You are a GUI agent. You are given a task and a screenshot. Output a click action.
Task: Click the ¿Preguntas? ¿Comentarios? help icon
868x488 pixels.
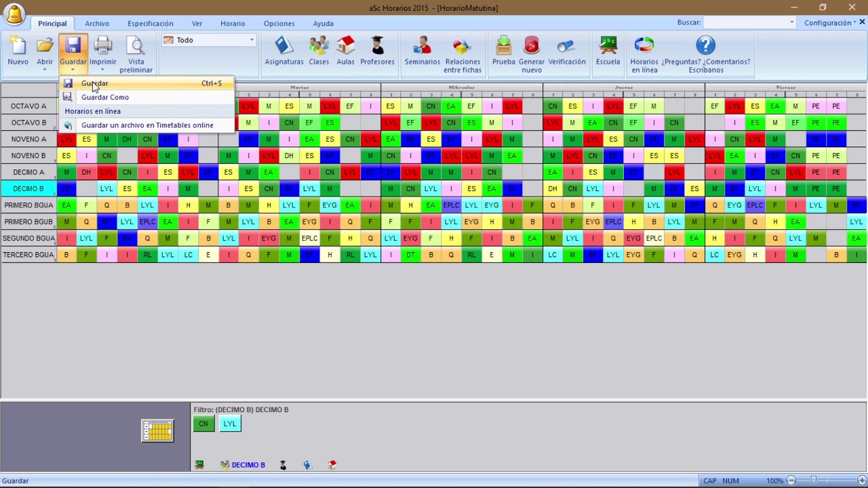point(705,46)
